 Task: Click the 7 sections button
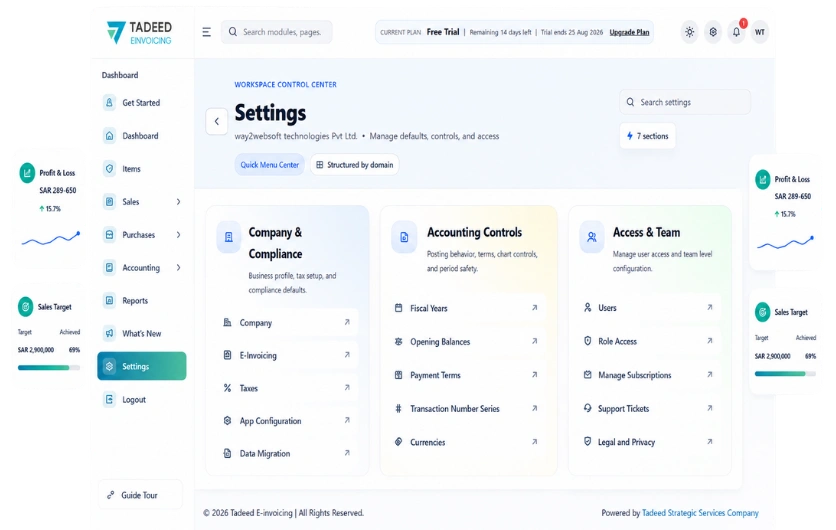pyautogui.click(x=648, y=136)
